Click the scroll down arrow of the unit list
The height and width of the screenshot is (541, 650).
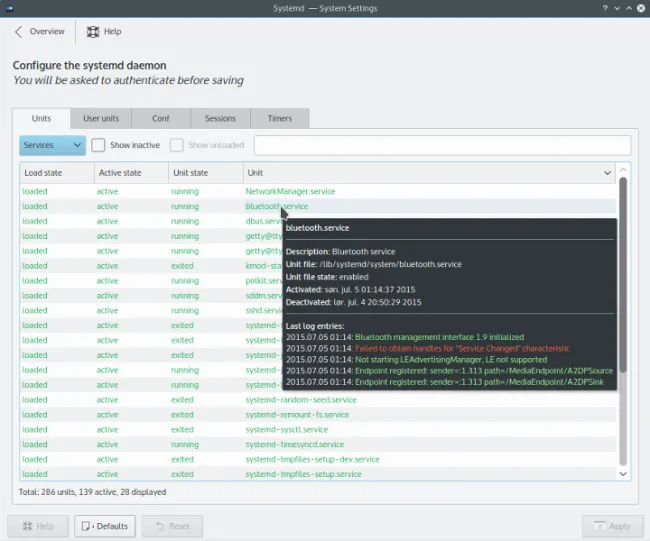pos(624,474)
